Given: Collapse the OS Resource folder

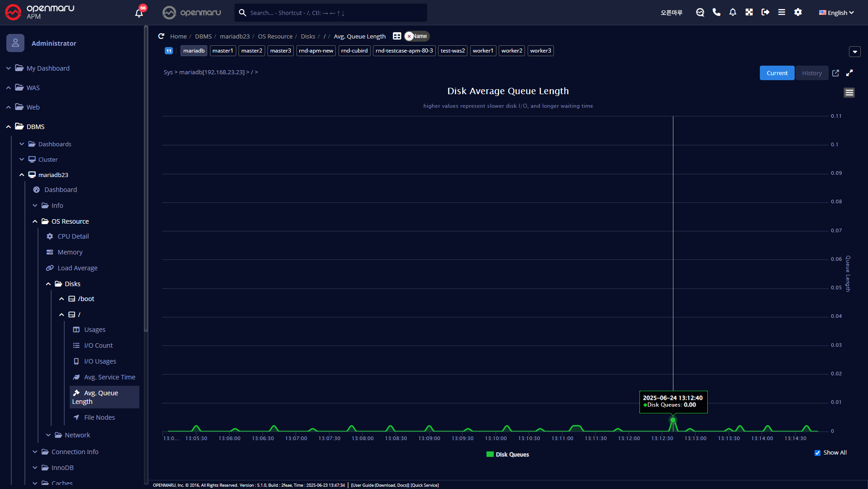Looking at the screenshot, I should click(x=35, y=221).
